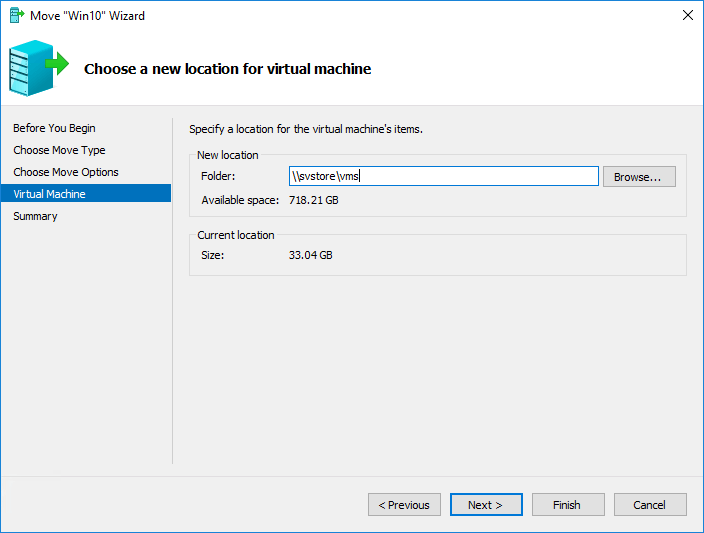Image resolution: width=704 pixels, height=533 pixels.
Task: Click the 'Choose a new location' page heading
Action: tap(228, 69)
